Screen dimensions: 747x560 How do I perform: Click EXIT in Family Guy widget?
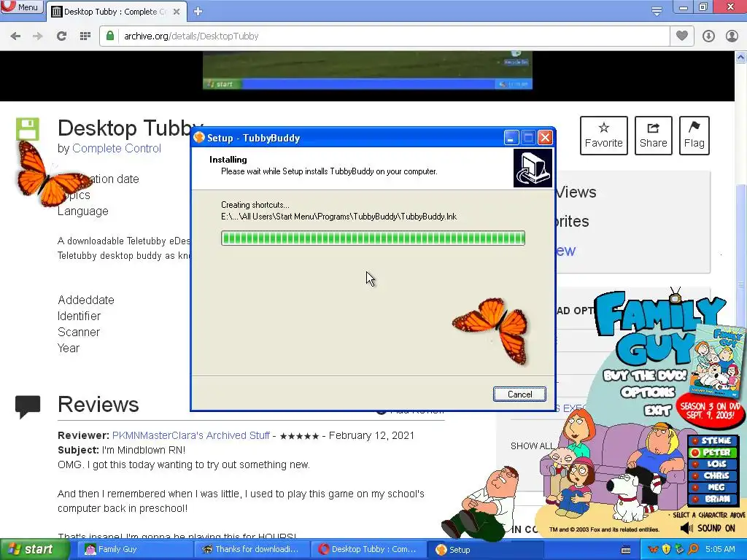[x=657, y=410]
